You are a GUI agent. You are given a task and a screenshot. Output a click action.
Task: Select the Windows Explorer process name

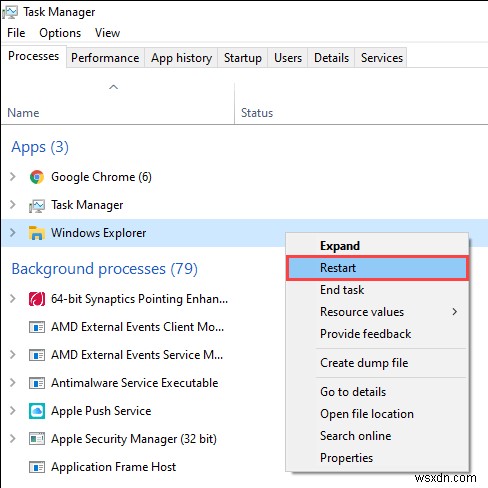tap(98, 233)
